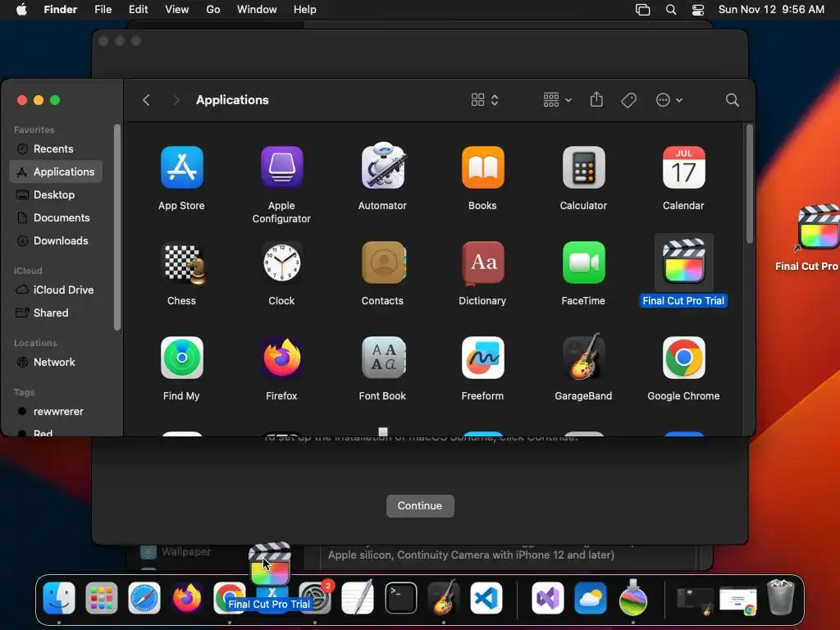Open Safari from the Dock
The width and height of the screenshot is (840, 630).
tap(144, 598)
